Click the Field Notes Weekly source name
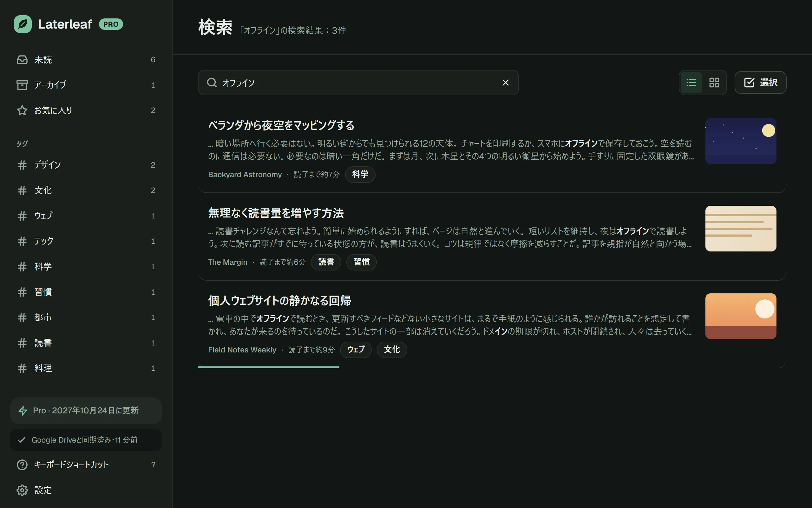The height and width of the screenshot is (508, 812). (x=242, y=350)
